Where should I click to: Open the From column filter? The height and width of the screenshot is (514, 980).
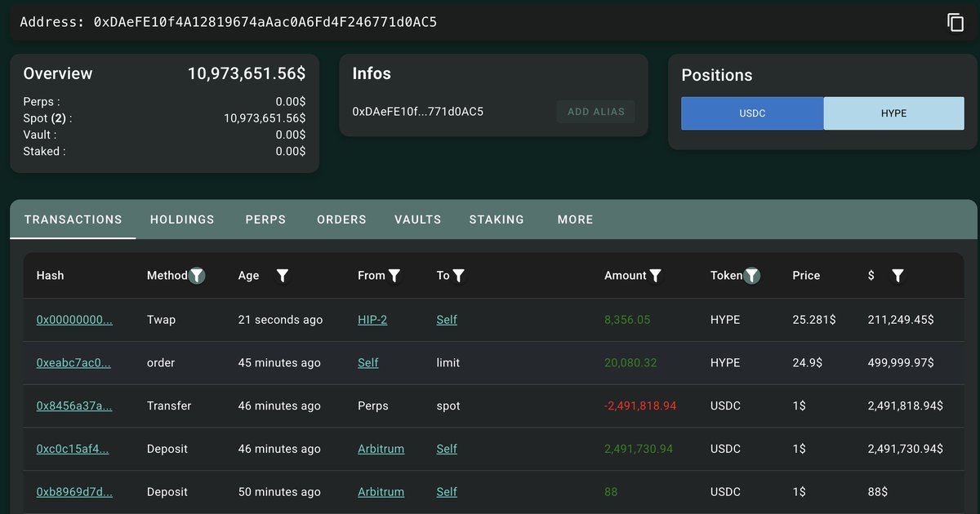click(394, 276)
